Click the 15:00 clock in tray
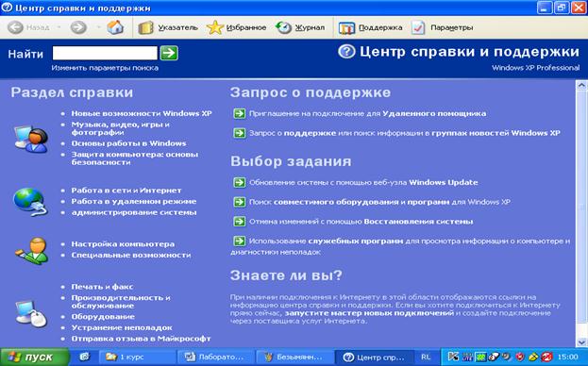Viewport: 588px width, 366px height. tap(568, 357)
